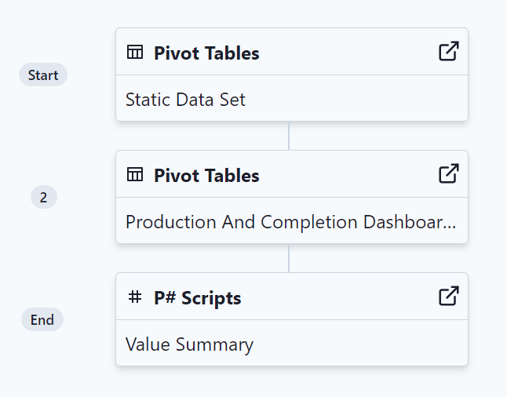Open the Static Data Set external link icon
507x397 pixels.
tap(449, 51)
